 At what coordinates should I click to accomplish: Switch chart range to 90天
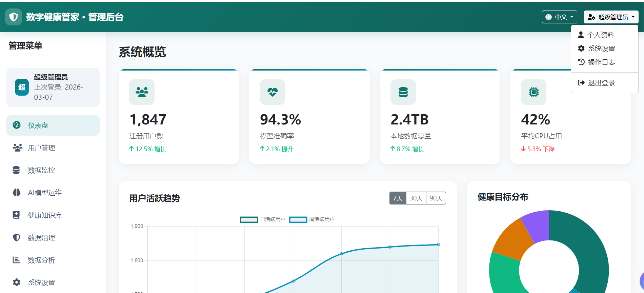pos(436,198)
